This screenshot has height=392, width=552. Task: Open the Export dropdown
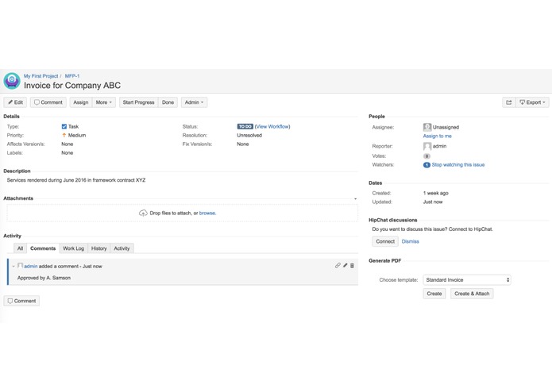pos(532,102)
